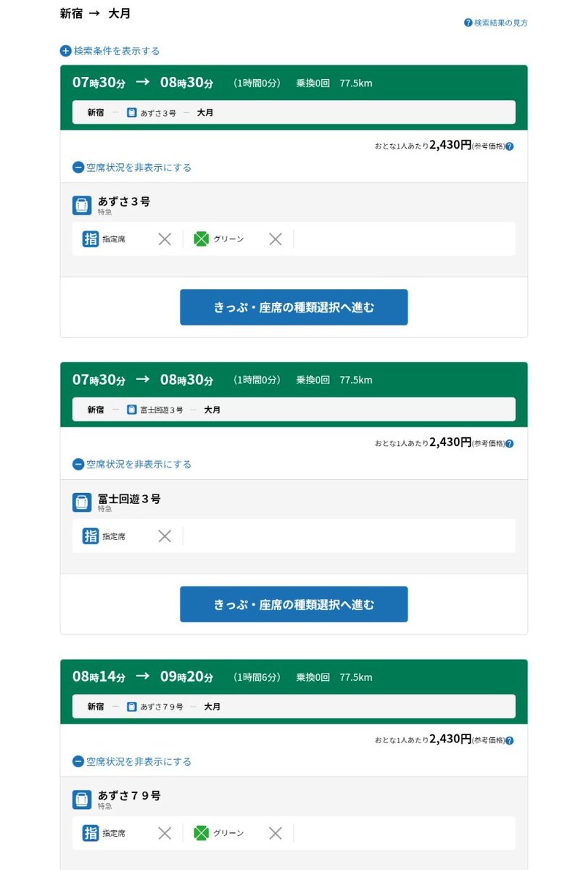
Task: Click the question mark icon beside 検索結果の見方
Action: (468, 22)
